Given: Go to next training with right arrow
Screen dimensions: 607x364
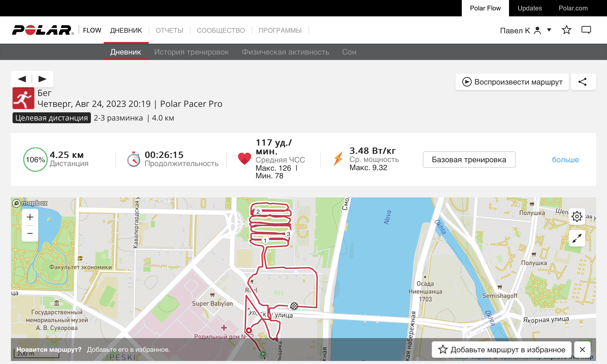Looking at the screenshot, I should [43, 79].
